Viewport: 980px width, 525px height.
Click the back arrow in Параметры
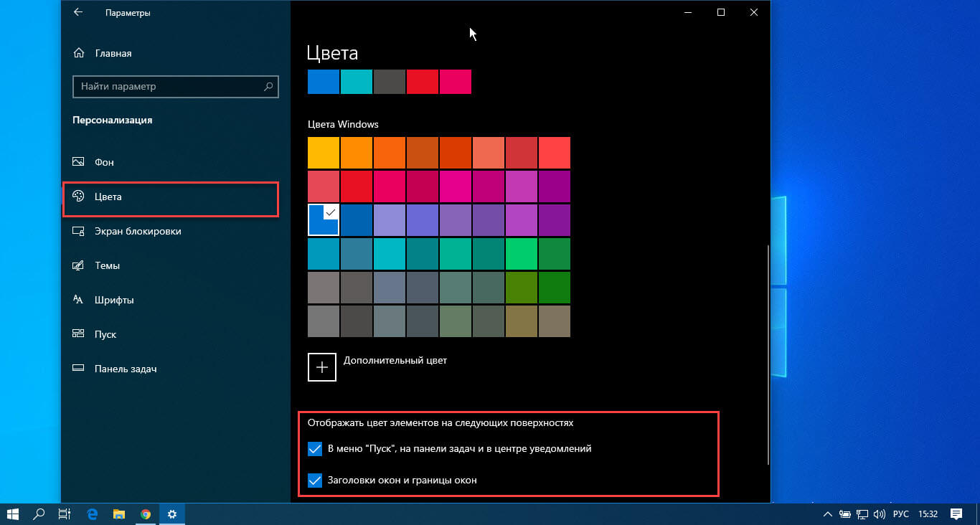click(78, 12)
